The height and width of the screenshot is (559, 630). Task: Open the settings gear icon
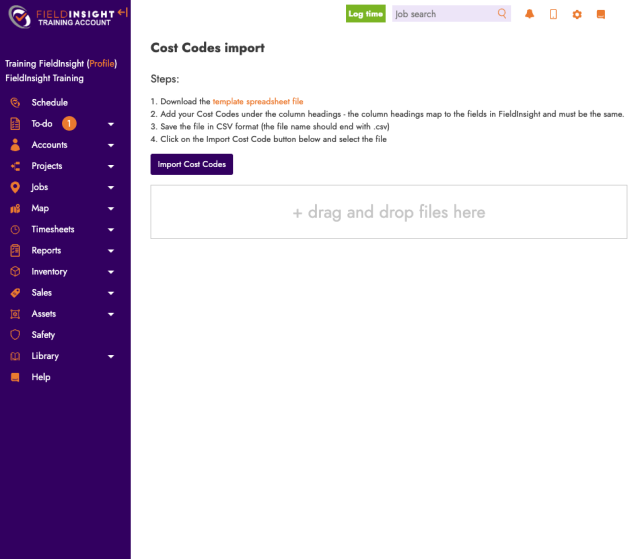point(577,14)
